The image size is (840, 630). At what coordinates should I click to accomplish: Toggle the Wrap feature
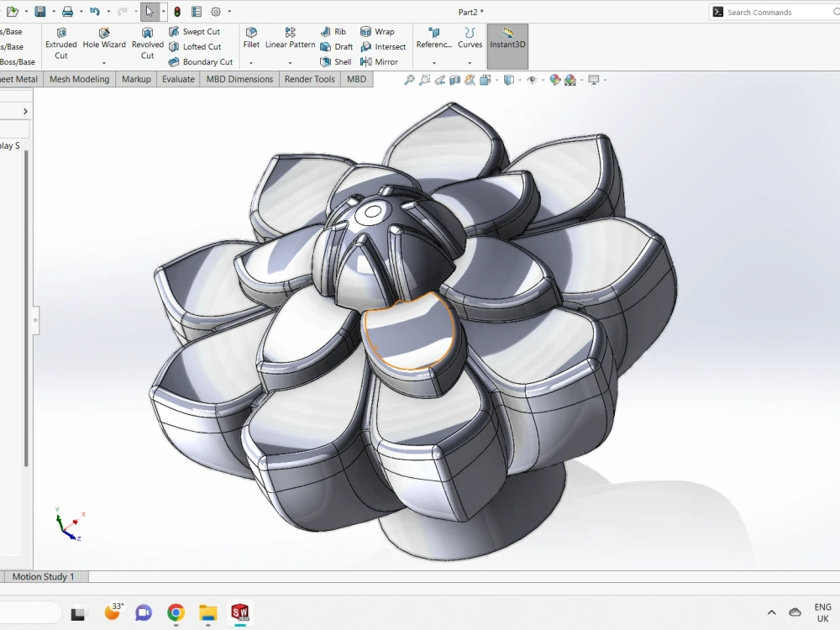tap(381, 31)
